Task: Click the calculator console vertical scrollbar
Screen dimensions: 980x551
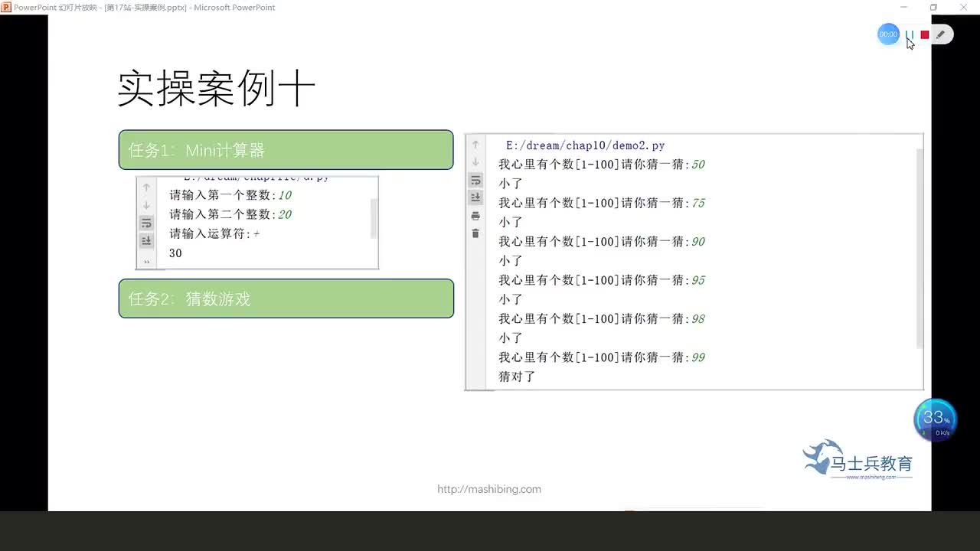Action: pos(374,219)
